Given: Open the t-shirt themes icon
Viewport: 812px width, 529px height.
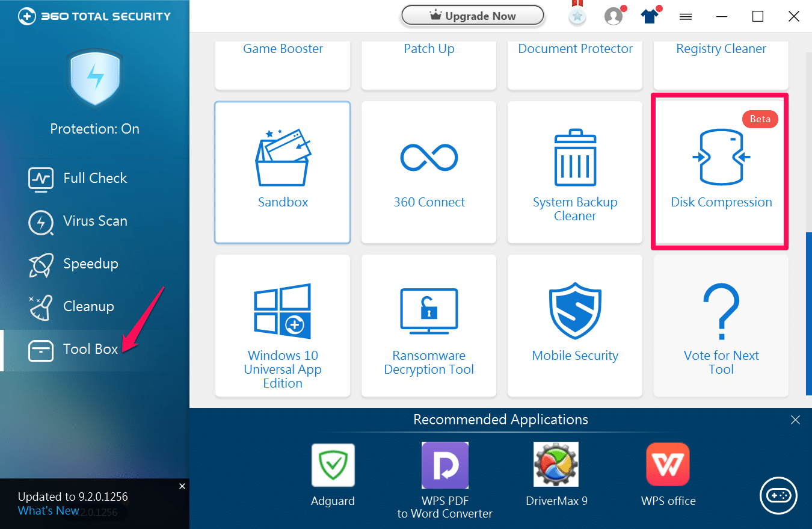Looking at the screenshot, I should point(650,16).
